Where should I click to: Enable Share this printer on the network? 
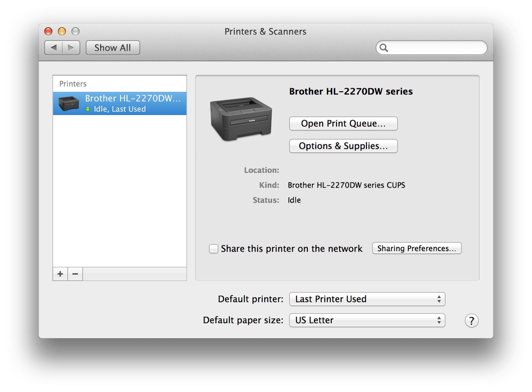[x=214, y=249]
